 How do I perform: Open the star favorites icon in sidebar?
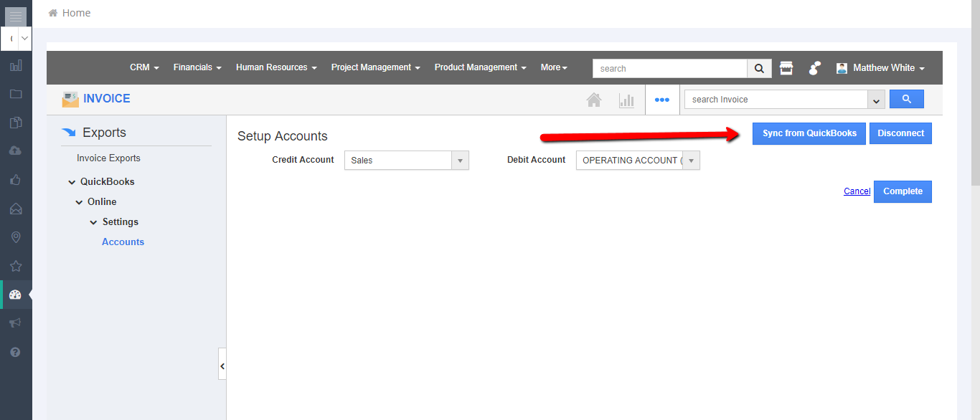[x=16, y=266]
